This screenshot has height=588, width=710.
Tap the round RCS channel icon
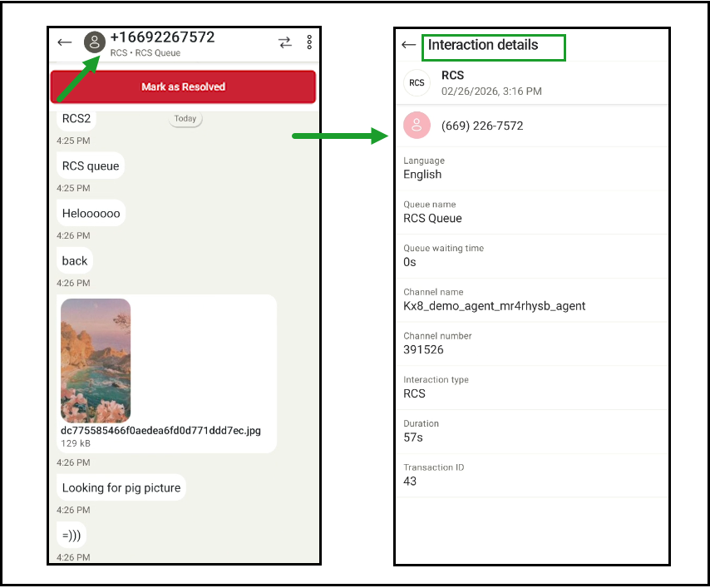point(417,82)
